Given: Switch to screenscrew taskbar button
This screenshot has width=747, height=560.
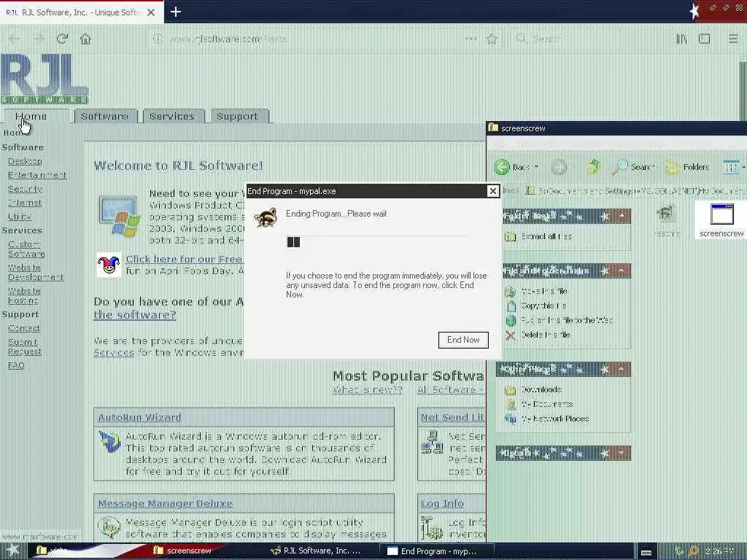Looking at the screenshot, I should point(188,551).
